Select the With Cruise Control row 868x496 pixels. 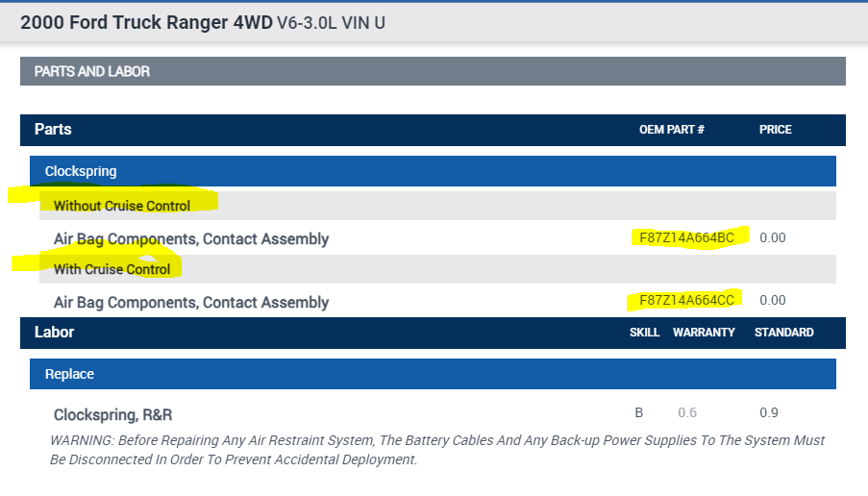(112, 269)
